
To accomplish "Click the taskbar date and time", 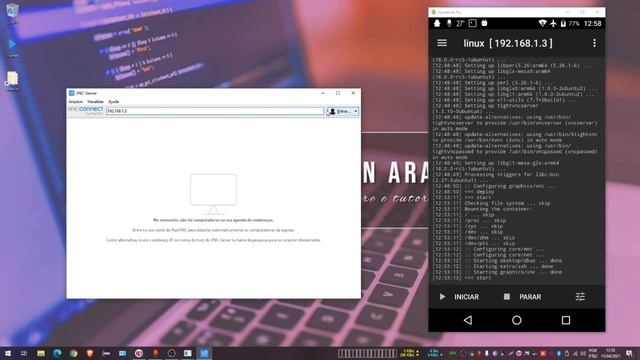I will 610,353.
